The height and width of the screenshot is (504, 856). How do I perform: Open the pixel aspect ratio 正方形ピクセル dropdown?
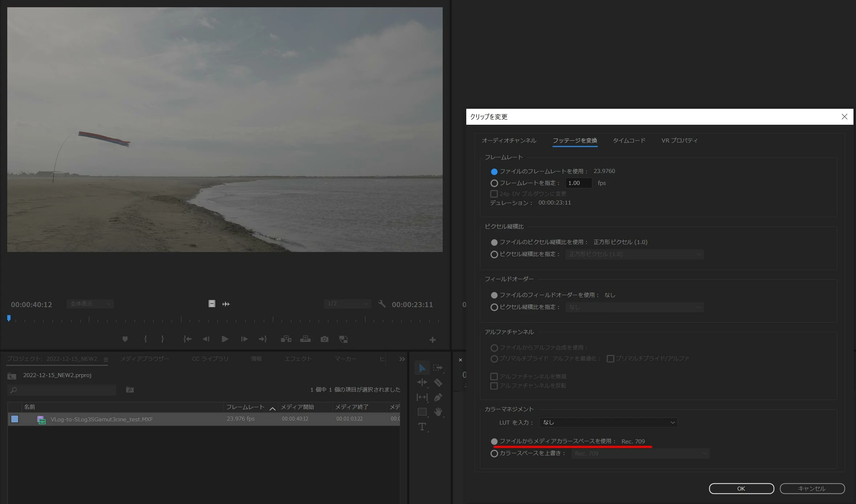[x=634, y=254]
